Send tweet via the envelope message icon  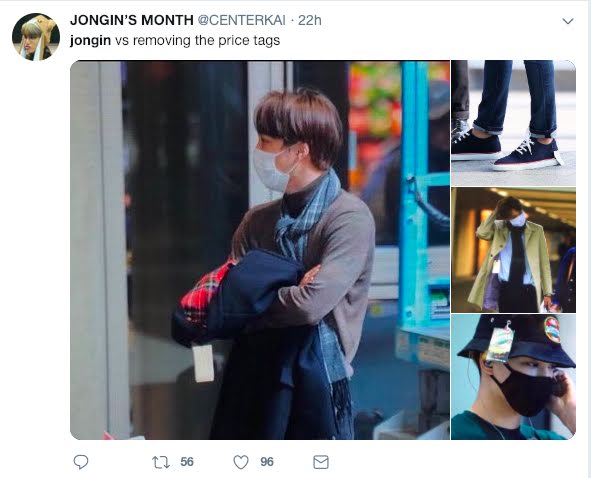click(x=321, y=462)
